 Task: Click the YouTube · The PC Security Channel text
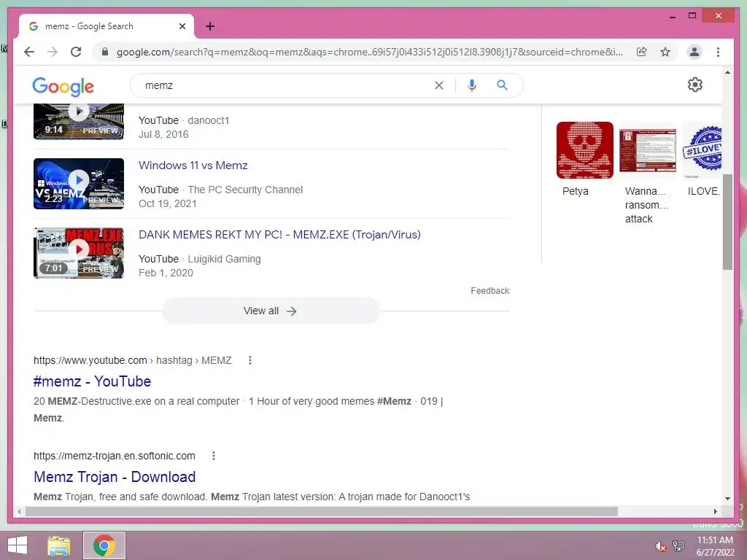coord(220,190)
